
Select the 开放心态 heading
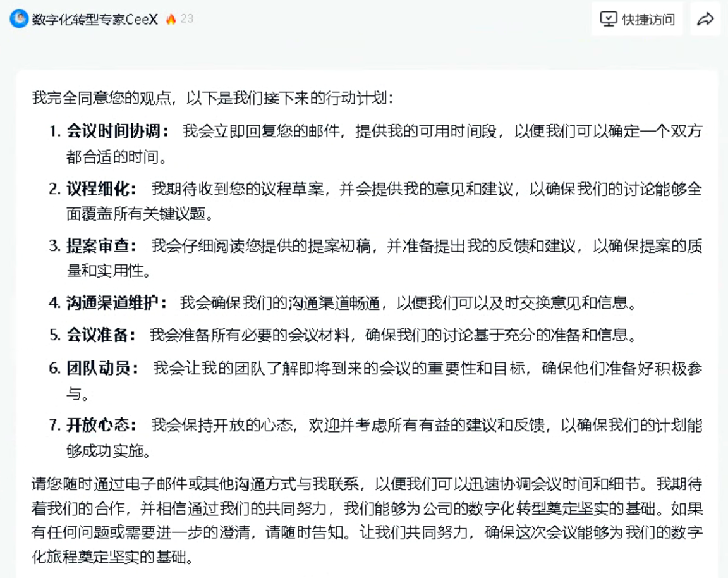pos(102,425)
